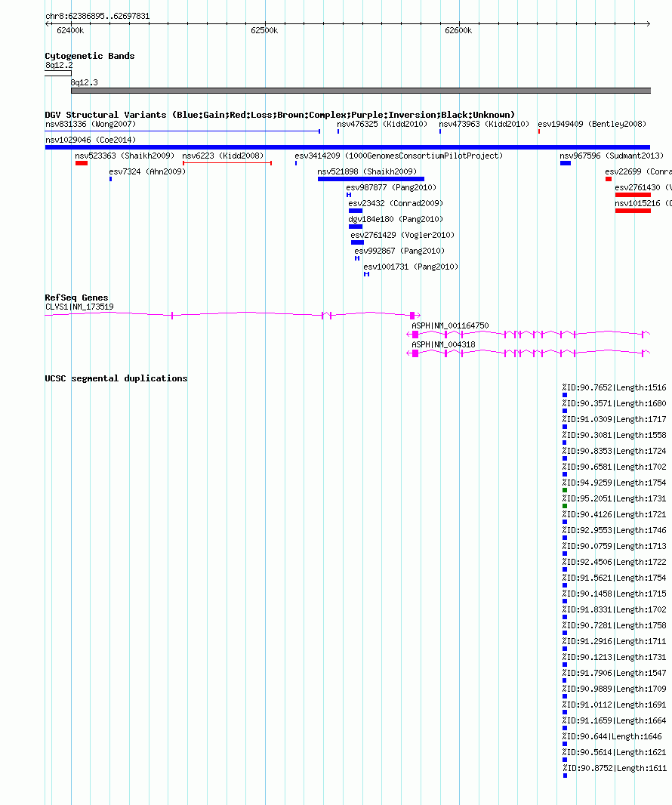Click segmental duplication %ID:90.7281 Length:1758

(614, 626)
